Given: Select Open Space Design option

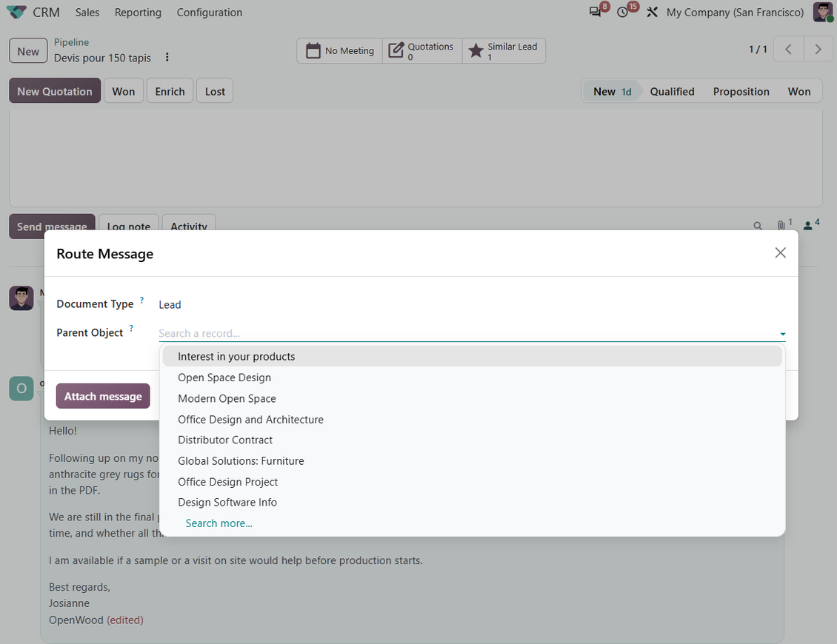Looking at the screenshot, I should tap(472, 378).
